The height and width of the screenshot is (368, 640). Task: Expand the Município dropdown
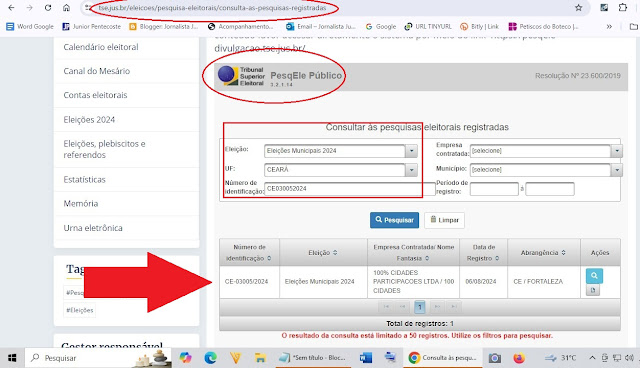617,170
